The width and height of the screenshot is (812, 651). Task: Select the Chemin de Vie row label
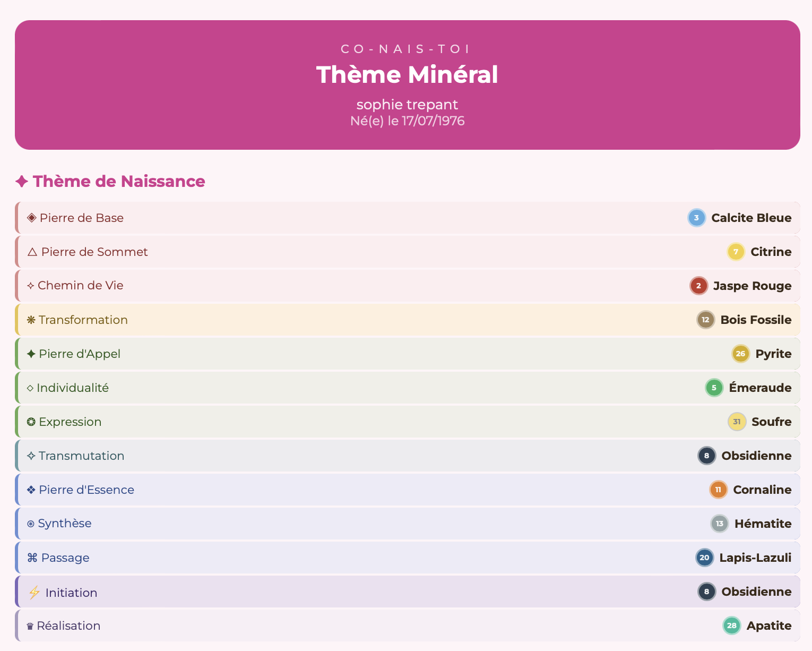pos(80,286)
